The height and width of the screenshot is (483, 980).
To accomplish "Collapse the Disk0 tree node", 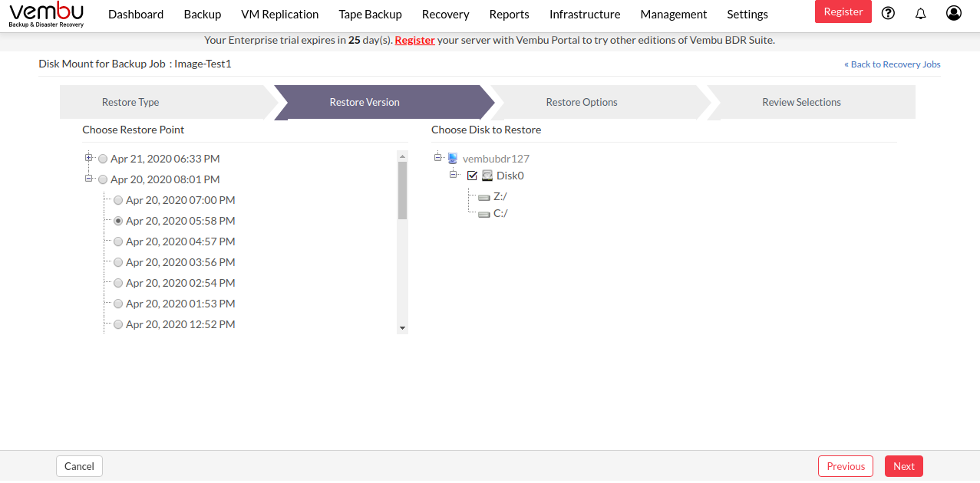I will click(454, 174).
